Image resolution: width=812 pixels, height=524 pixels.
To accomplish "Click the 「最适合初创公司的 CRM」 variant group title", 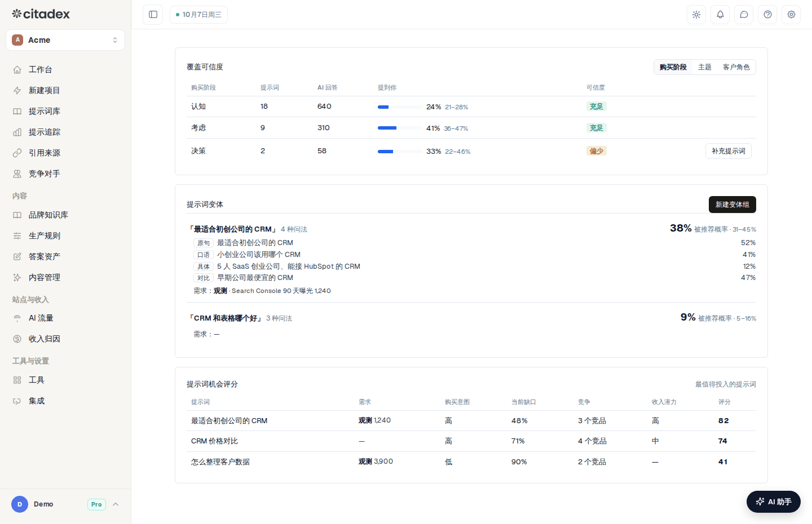I will (232, 229).
